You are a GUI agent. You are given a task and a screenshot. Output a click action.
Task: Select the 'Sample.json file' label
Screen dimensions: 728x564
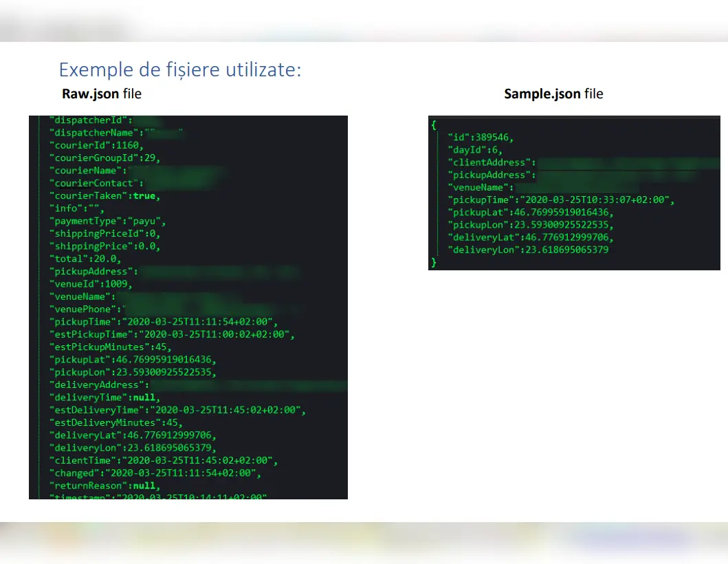pyautogui.click(x=553, y=94)
